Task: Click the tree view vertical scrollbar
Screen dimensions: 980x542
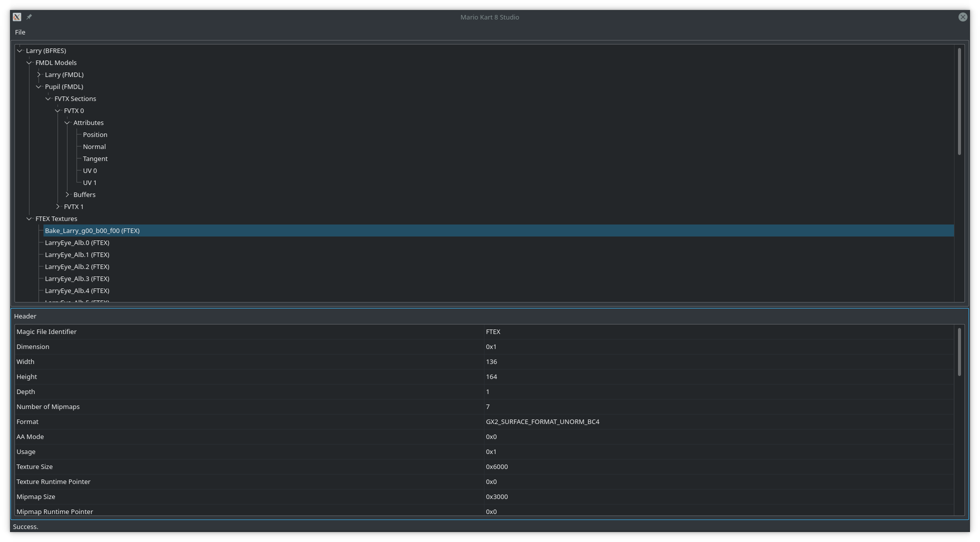Action: [x=959, y=101]
